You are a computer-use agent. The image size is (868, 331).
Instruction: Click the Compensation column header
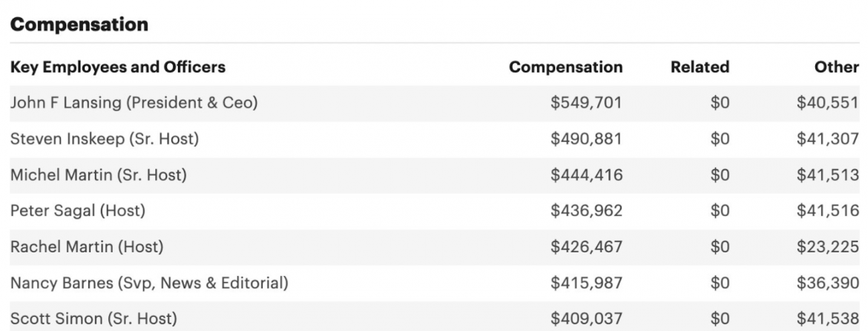pos(565,68)
